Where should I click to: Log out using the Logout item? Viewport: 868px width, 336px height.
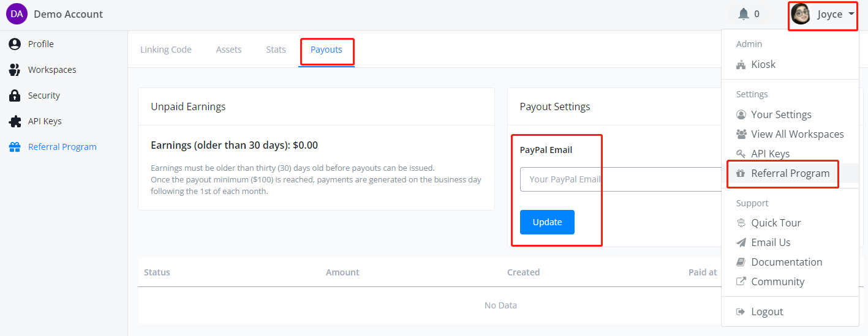tap(766, 312)
